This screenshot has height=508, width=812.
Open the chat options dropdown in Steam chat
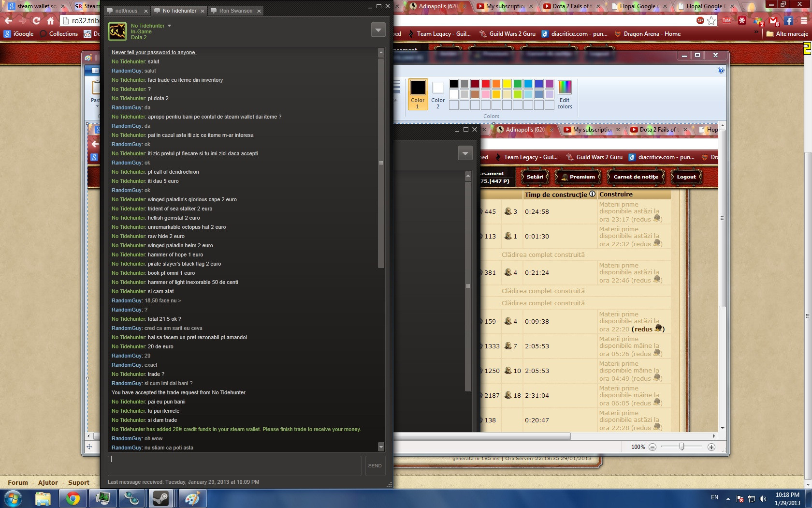pos(378,30)
